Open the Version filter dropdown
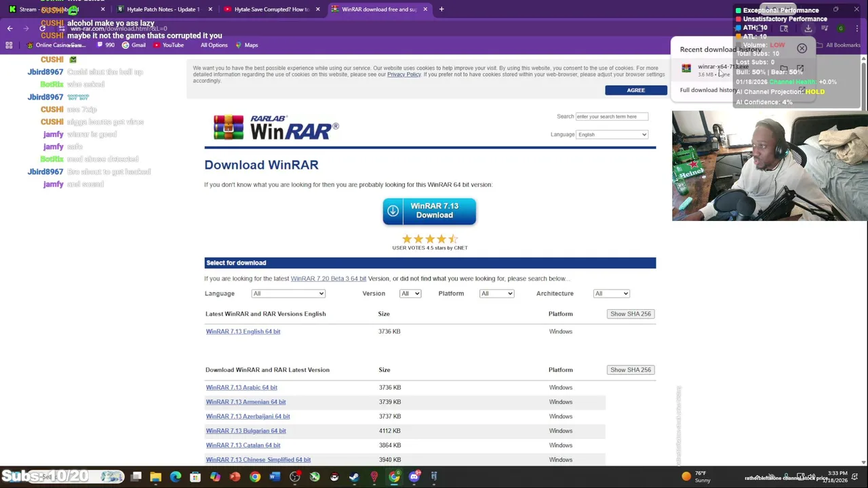868x488 pixels. click(x=410, y=293)
